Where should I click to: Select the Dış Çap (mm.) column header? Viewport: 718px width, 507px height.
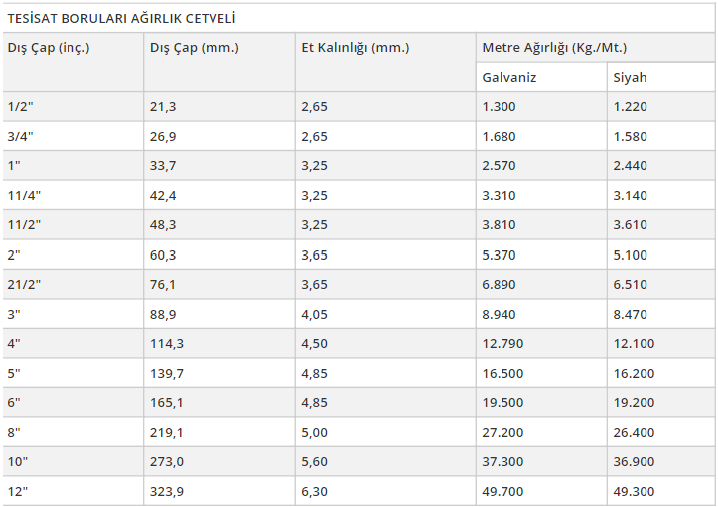click(x=219, y=62)
